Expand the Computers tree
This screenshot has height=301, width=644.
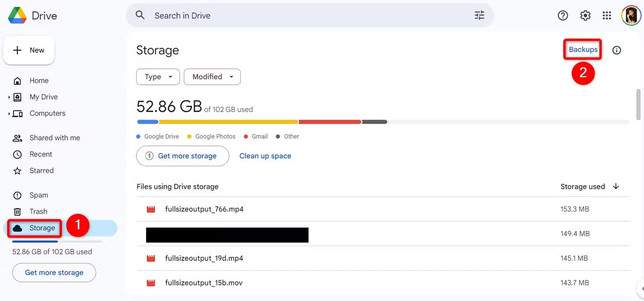tap(9, 114)
